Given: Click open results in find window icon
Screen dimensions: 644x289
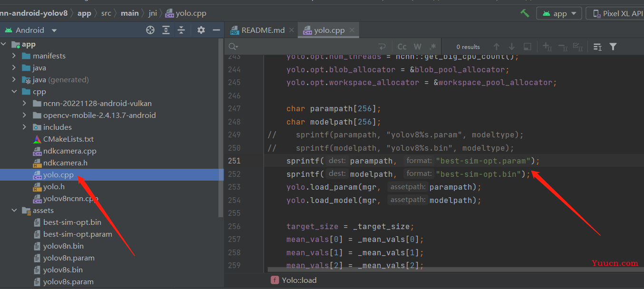Looking at the screenshot, I should (598, 47).
